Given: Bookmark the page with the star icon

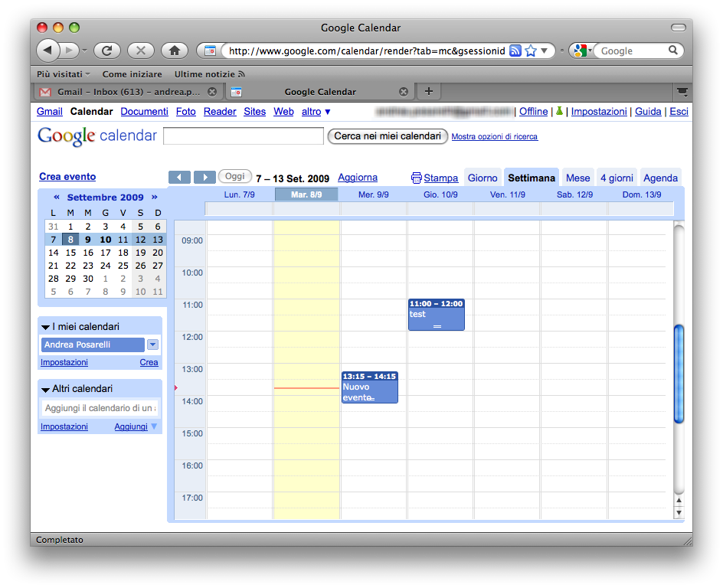Looking at the screenshot, I should click(530, 51).
